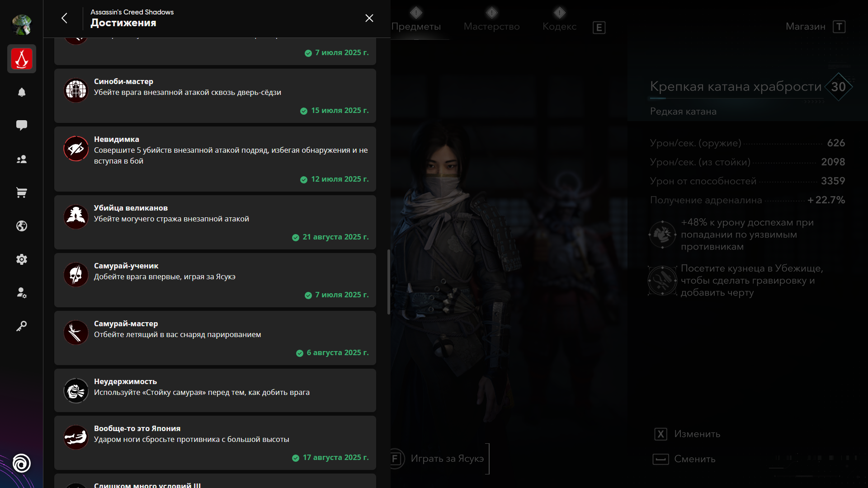Select the Неудержимость achievement entry

pos(215,390)
